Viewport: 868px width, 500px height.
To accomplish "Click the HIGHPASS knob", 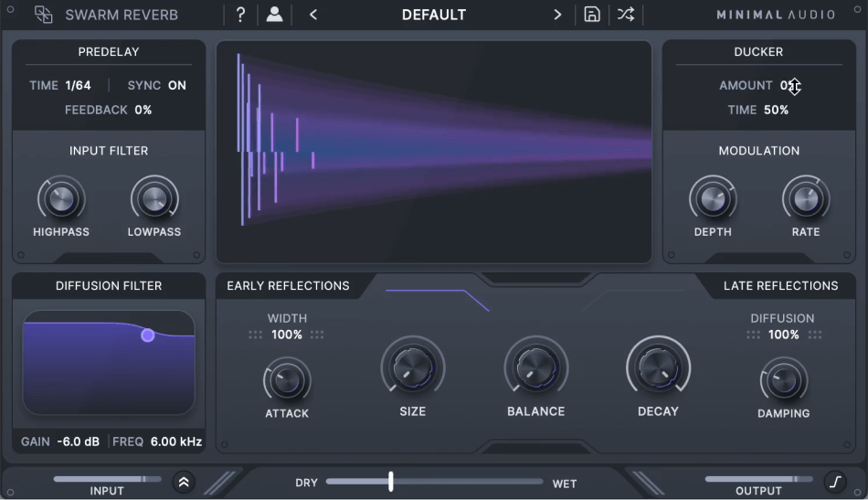I will pos(61,198).
